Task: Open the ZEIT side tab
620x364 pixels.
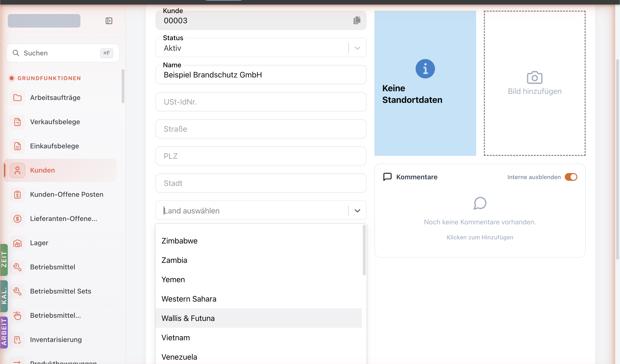Action: point(4,260)
